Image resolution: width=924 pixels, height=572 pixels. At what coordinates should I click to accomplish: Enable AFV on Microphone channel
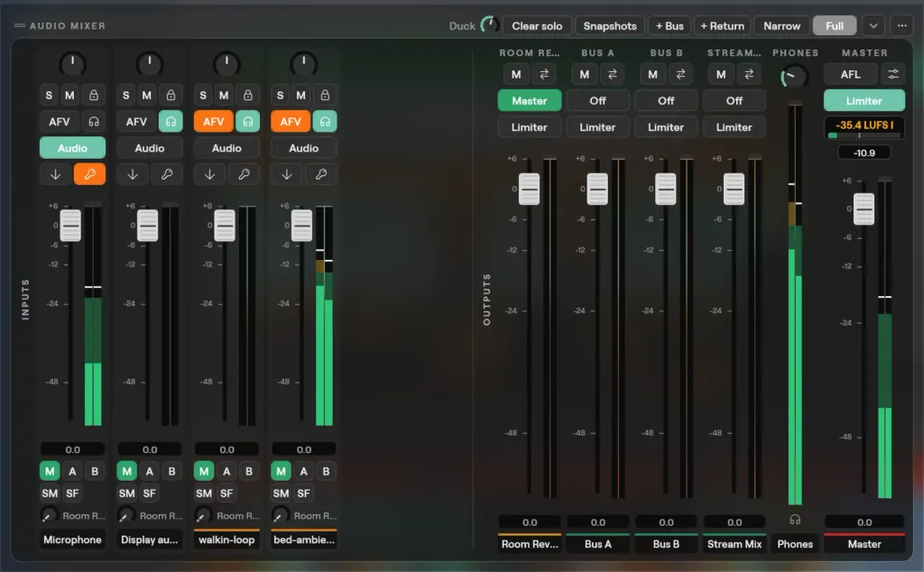click(59, 122)
